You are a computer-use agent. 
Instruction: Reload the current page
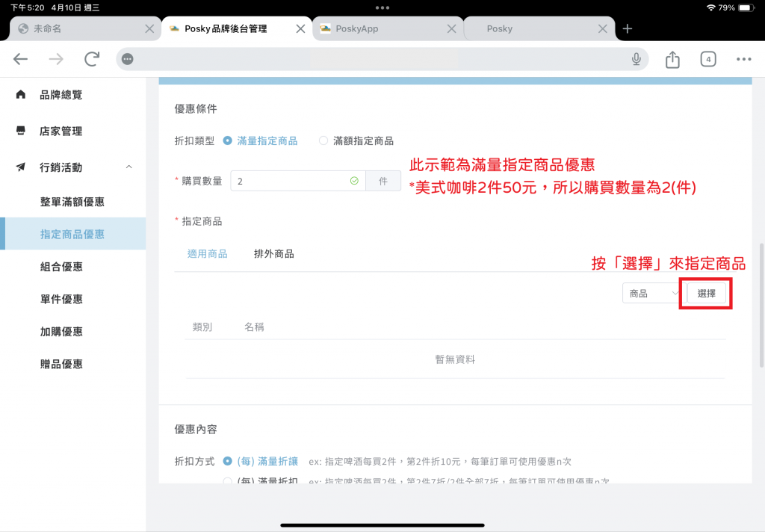pos(92,59)
